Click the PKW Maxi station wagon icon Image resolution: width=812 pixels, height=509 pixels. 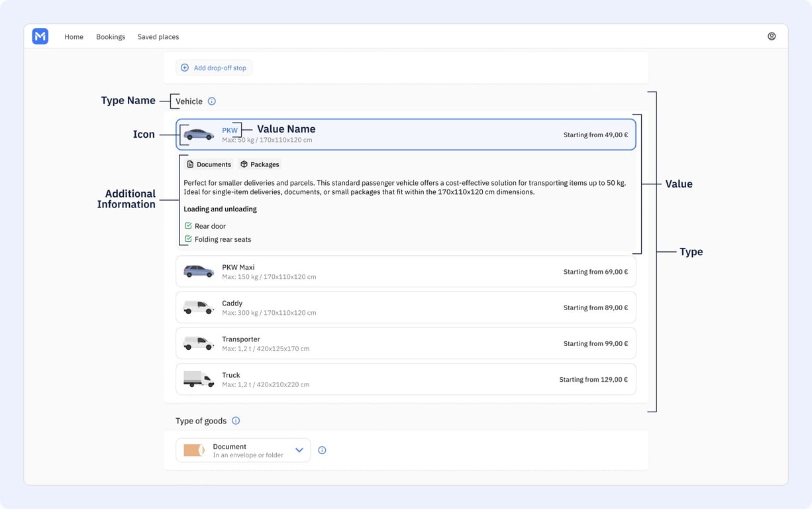click(x=199, y=271)
